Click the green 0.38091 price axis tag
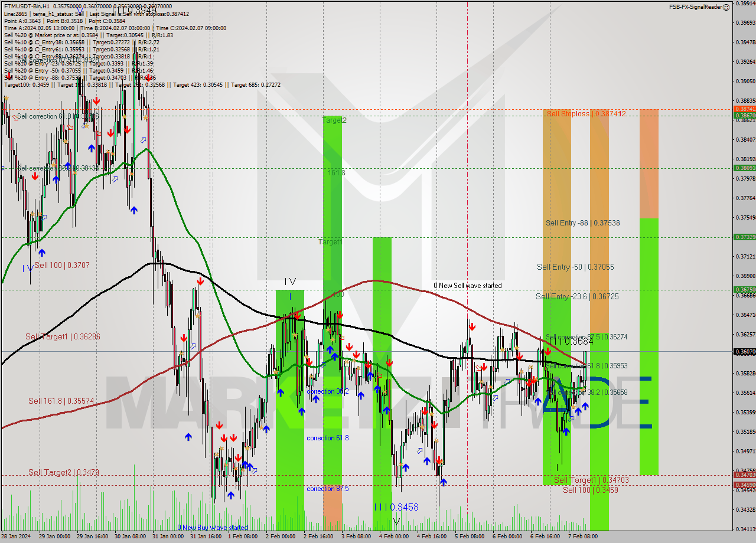Screen dimensions: 756x543 pyautogui.click(x=744, y=168)
